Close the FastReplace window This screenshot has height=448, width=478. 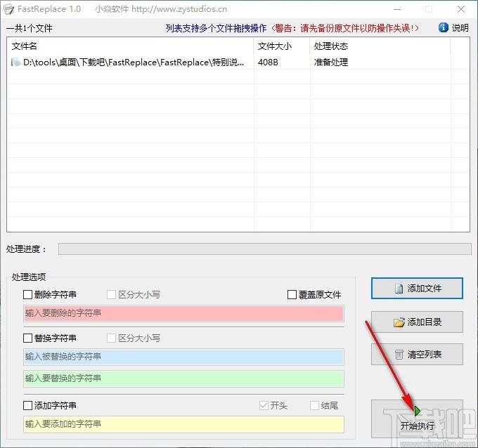pos(461,9)
